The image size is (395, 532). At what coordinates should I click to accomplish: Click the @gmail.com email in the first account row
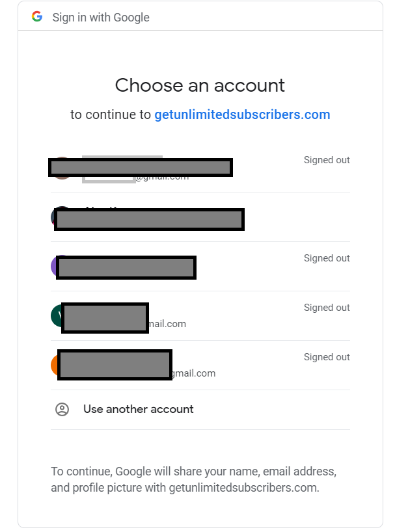coord(163,177)
